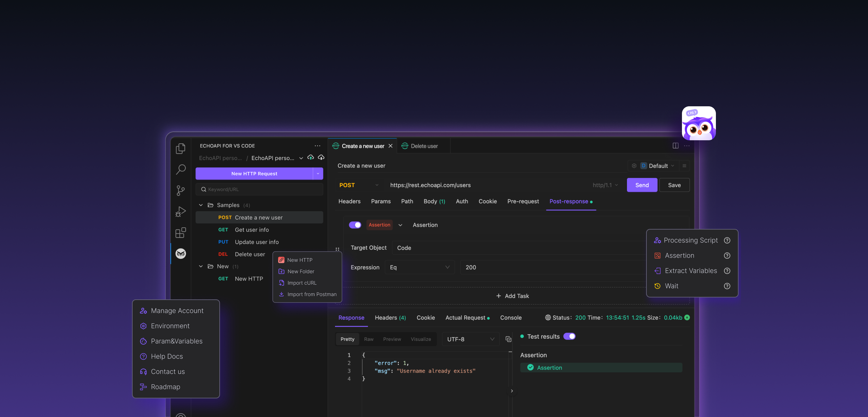Open the EchoAPI project breadcrumb dropdown
This screenshot has height=417, width=868.
coord(301,158)
